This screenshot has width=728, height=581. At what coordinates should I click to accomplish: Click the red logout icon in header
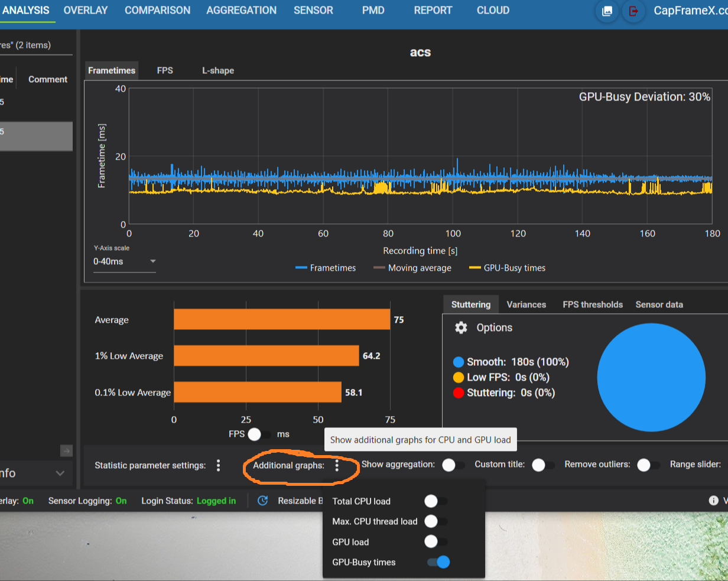[x=633, y=11]
